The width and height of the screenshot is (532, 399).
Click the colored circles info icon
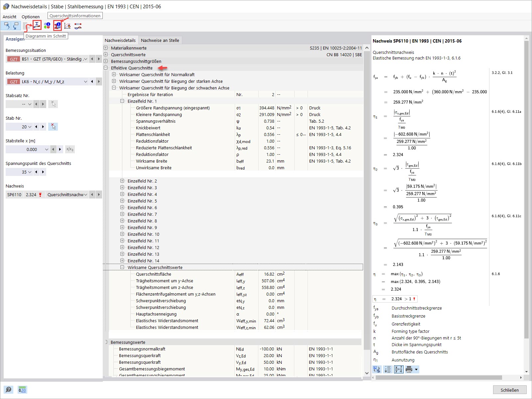pos(47,26)
